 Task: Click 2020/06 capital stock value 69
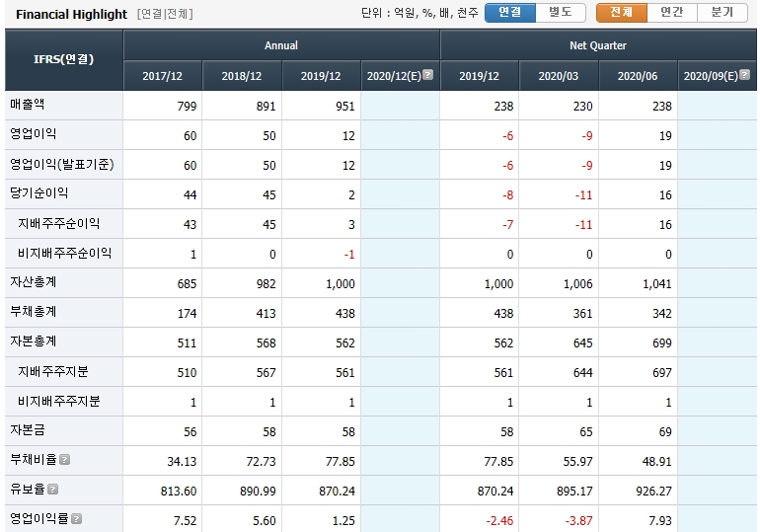[665, 431]
